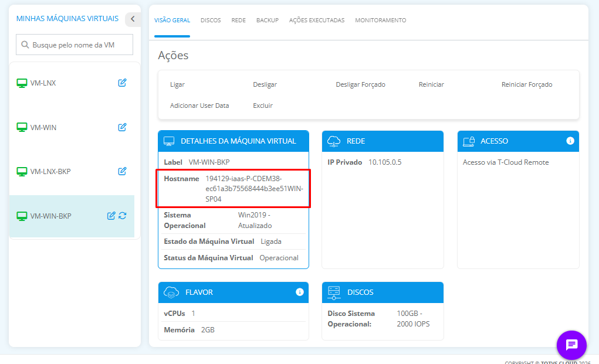The height and width of the screenshot is (364, 599).
Task: Click the cloud icon in the REDE header
Action: click(x=334, y=141)
